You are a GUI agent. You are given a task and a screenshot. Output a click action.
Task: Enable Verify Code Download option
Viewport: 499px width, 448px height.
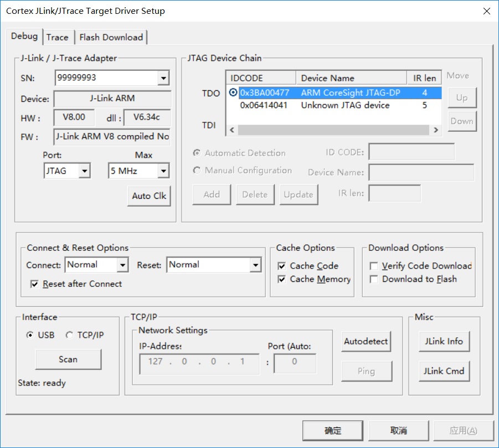(373, 266)
